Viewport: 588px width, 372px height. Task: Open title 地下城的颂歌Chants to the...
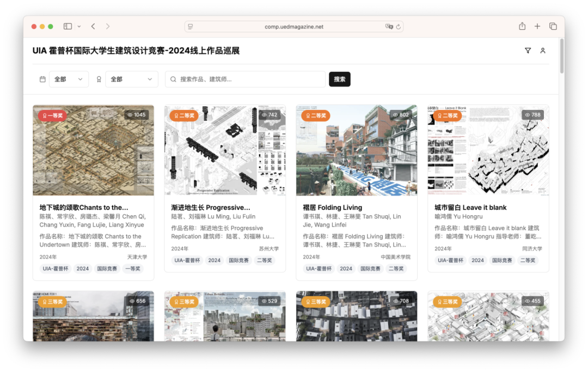coord(84,208)
